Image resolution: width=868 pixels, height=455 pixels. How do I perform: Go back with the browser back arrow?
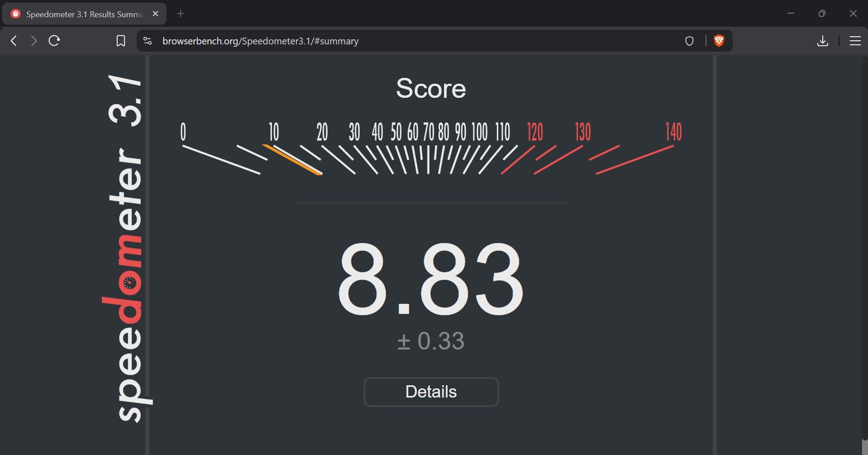pyautogui.click(x=14, y=41)
